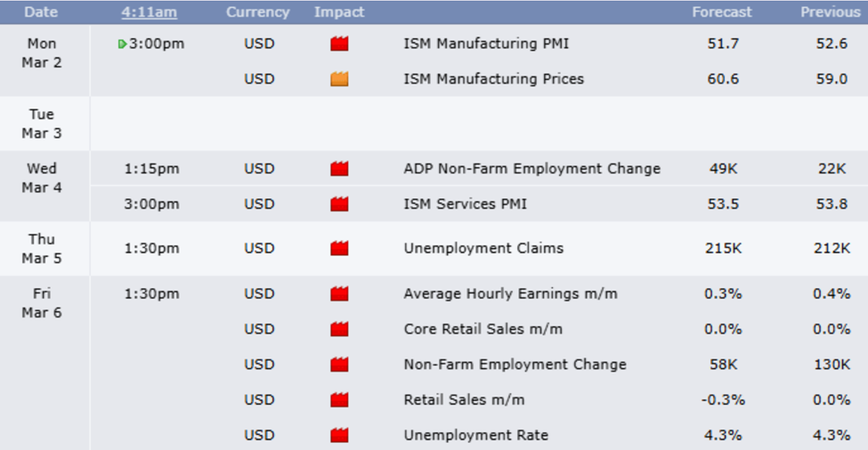868x450 pixels.
Task: Click impact icon for Non-Farm Employment Change
Action: (339, 365)
